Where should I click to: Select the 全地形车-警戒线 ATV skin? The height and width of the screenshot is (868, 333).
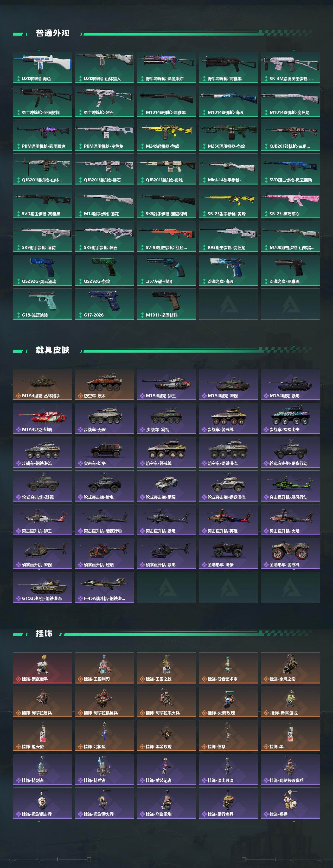290,553
